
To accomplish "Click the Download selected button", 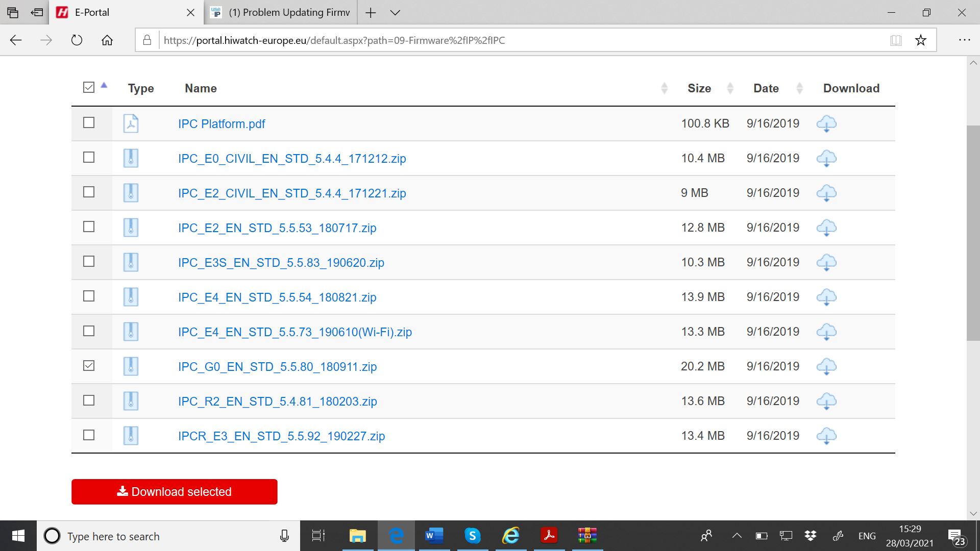I will [174, 491].
